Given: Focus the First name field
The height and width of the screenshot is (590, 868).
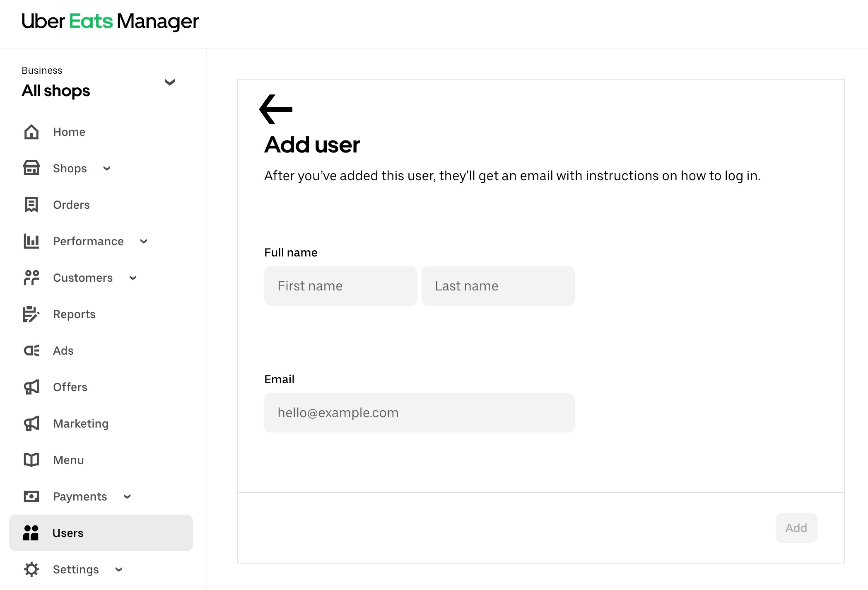Looking at the screenshot, I should click(340, 286).
